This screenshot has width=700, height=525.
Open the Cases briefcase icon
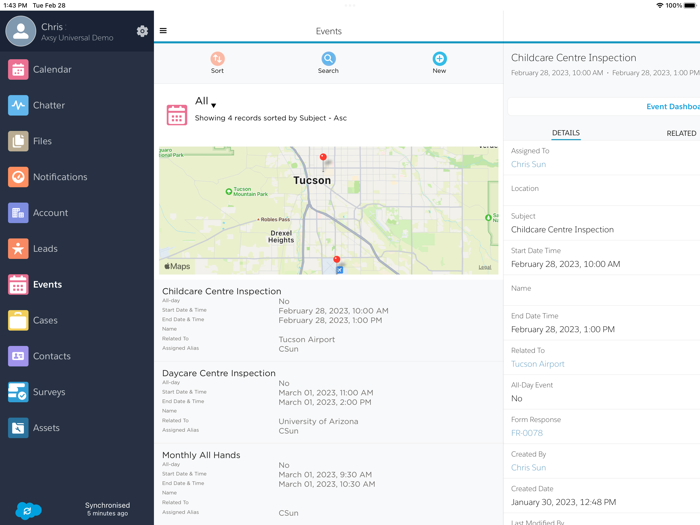pyautogui.click(x=18, y=320)
